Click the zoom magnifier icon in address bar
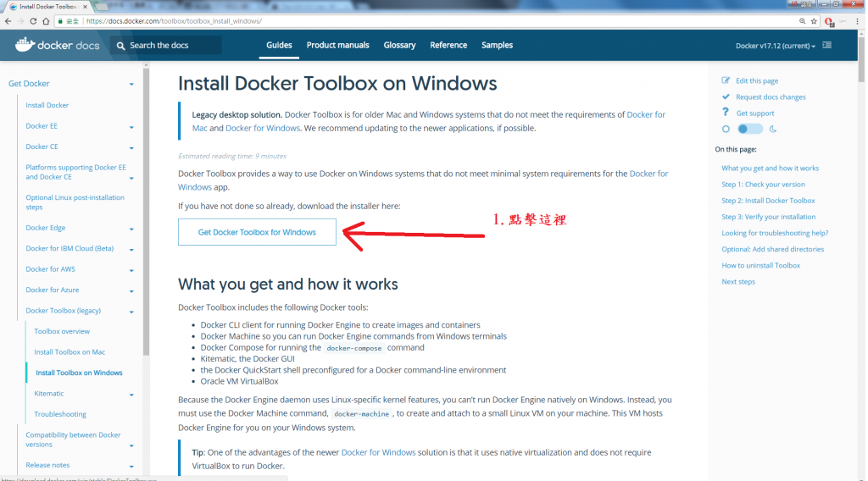This screenshot has width=868, height=481. point(802,21)
